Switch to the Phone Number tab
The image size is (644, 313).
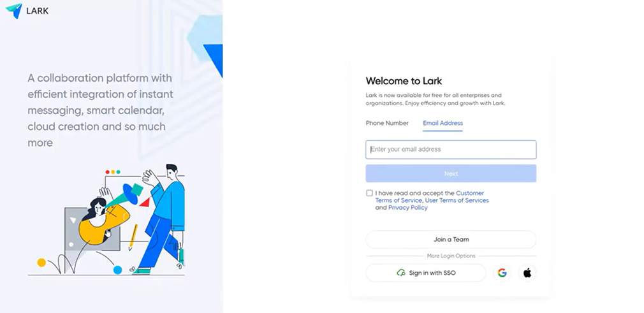pyautogui.click(x=387, y=123)
